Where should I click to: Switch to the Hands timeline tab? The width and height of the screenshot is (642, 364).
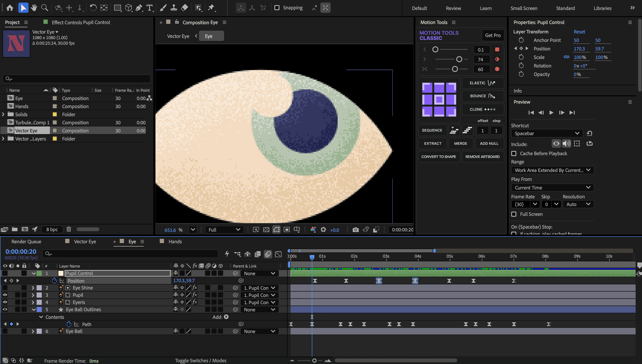pos(175,242)
